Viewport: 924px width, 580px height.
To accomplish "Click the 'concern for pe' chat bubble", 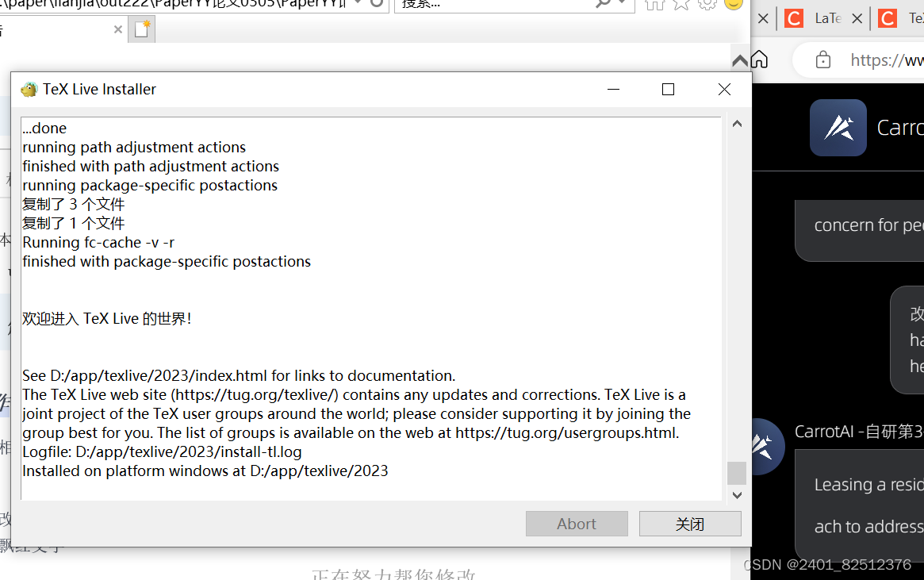I will pyautogui.click(x=861, y=230).
